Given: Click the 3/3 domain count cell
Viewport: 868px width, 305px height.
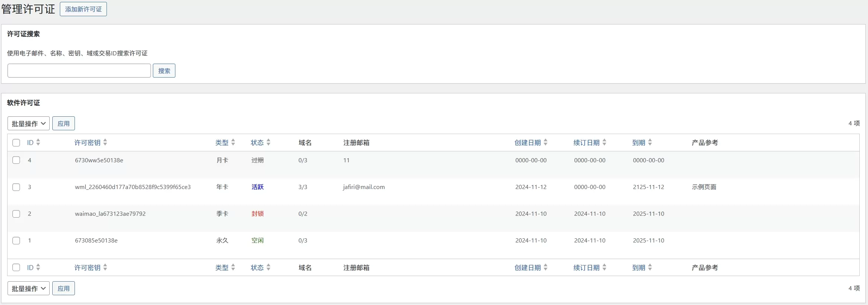Looking at the screenshot, I should tap(303, 187).
